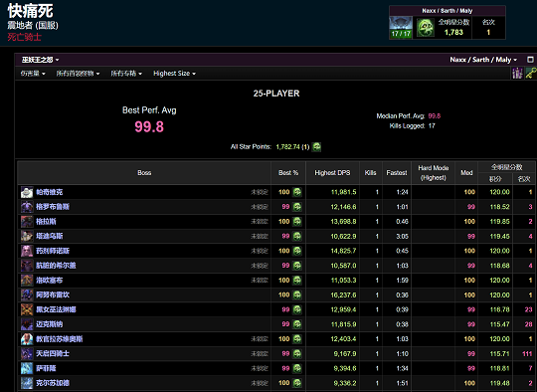Click the 洛欧塞布 boss portrait
537x392 pixels.
(27, 281)
